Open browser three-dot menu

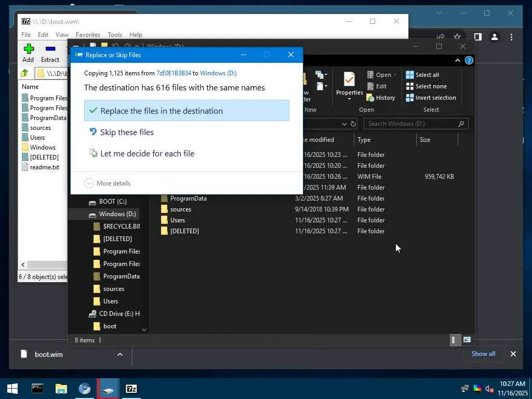pyautogui.click(x=511, y=37)
